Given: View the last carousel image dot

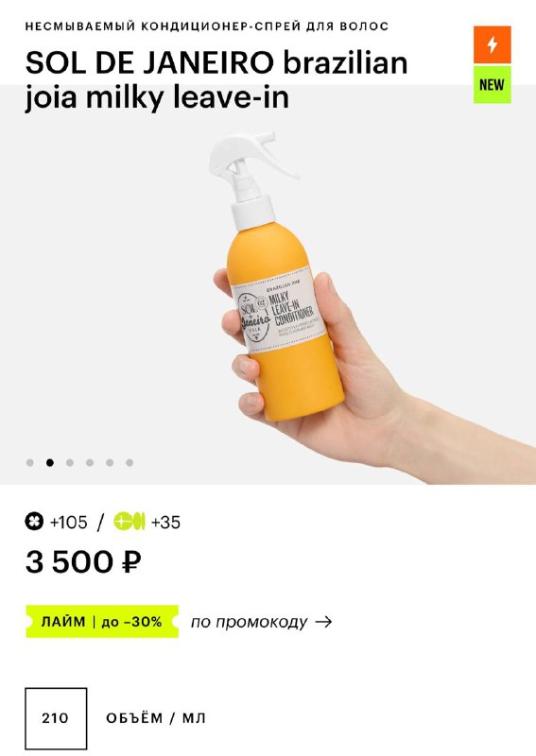Looking at the screenshot, I should coord(130,463).
